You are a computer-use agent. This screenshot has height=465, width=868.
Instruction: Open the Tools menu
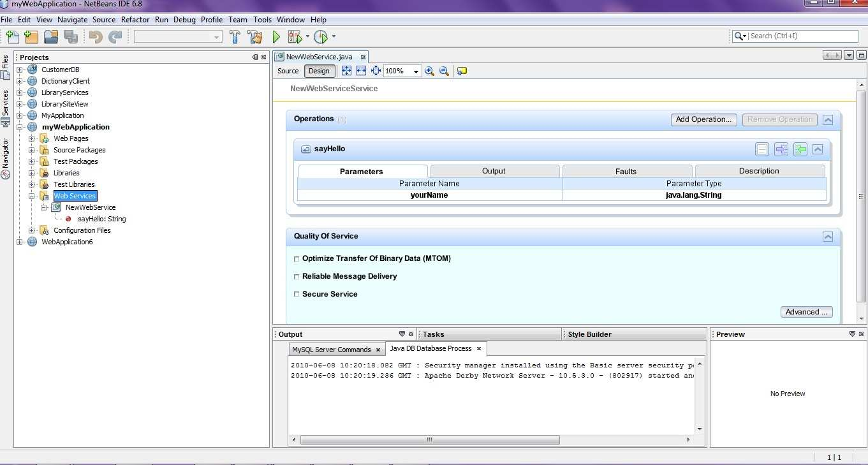tap(262, 20)
